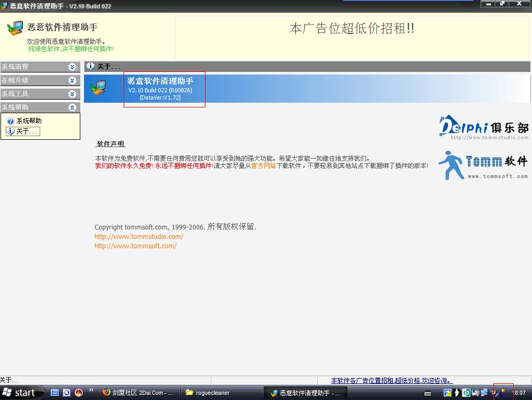Click the app logo icon in the header

coord(15,28)
